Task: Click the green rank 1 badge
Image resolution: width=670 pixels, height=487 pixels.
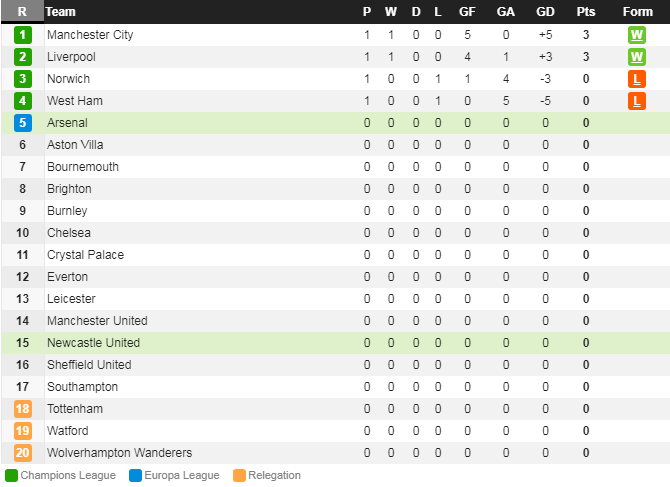Action: (23, 35)
